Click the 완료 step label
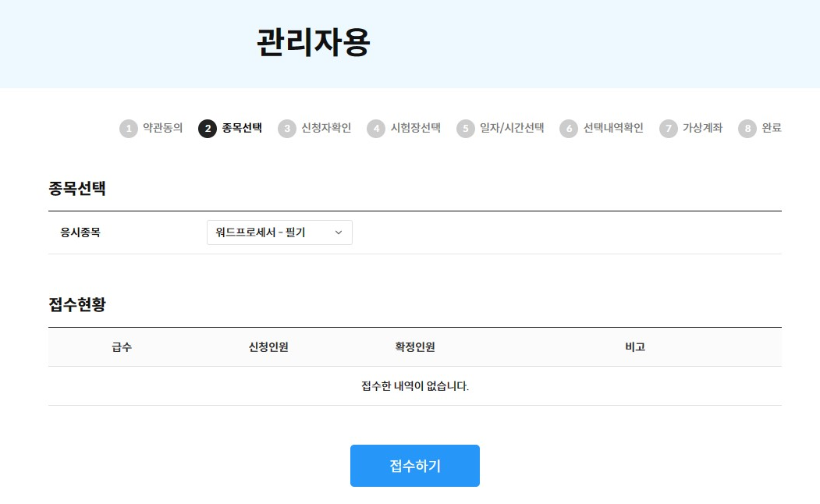 772,128
